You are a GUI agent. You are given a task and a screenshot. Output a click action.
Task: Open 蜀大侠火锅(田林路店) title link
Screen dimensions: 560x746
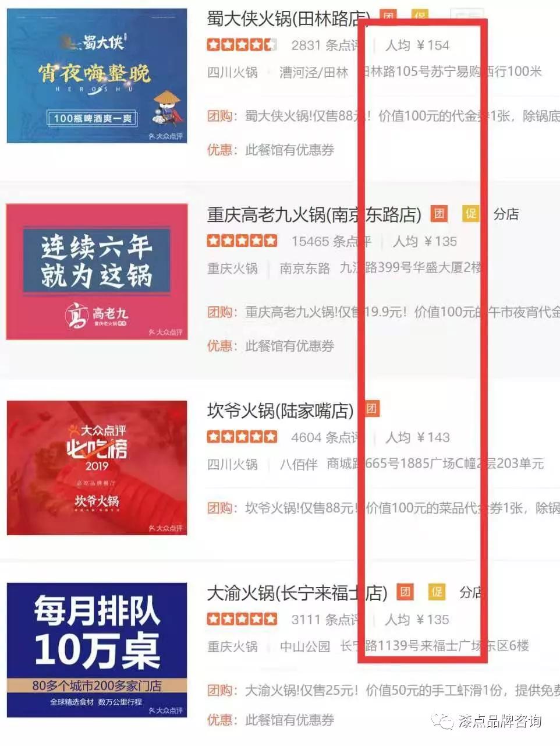click(288, 19)
